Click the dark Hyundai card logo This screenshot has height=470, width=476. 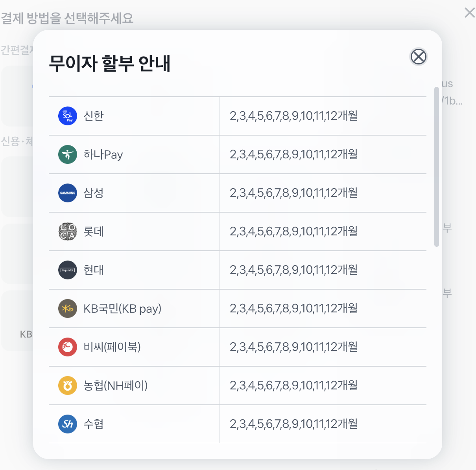click(x=68, y=270)
